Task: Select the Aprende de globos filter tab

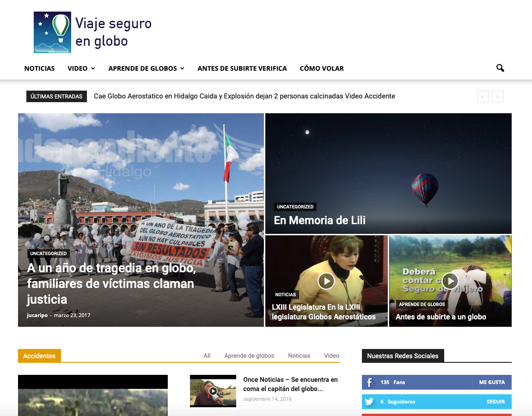Action: 249,355
